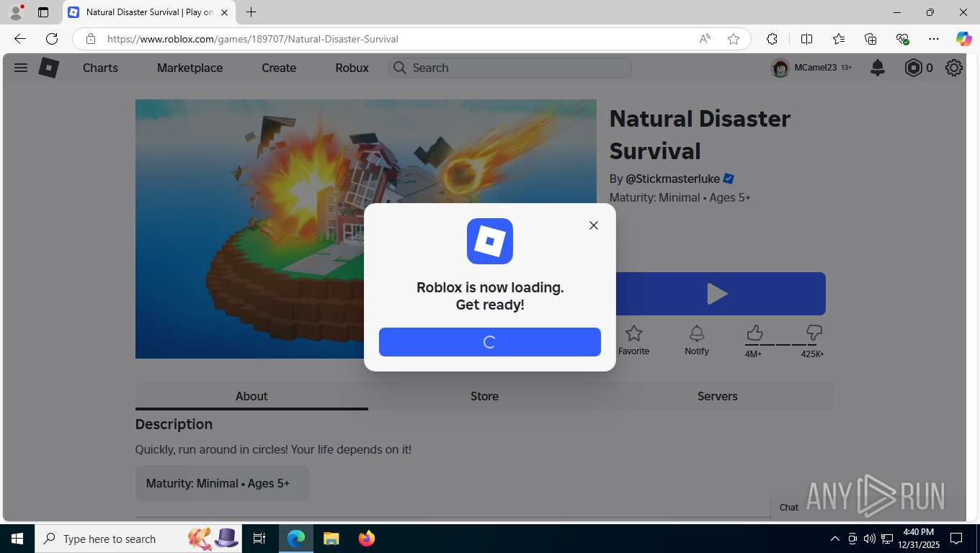Open File Explorer from the taskbar
The width and height of the screenshot is (980, 553).
click(x=331, y=539)
